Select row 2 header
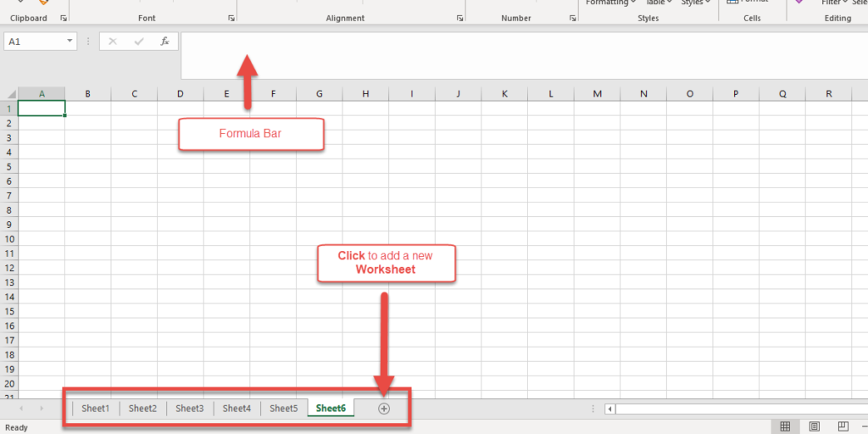The image size is (868, 434). coord(8,123)
